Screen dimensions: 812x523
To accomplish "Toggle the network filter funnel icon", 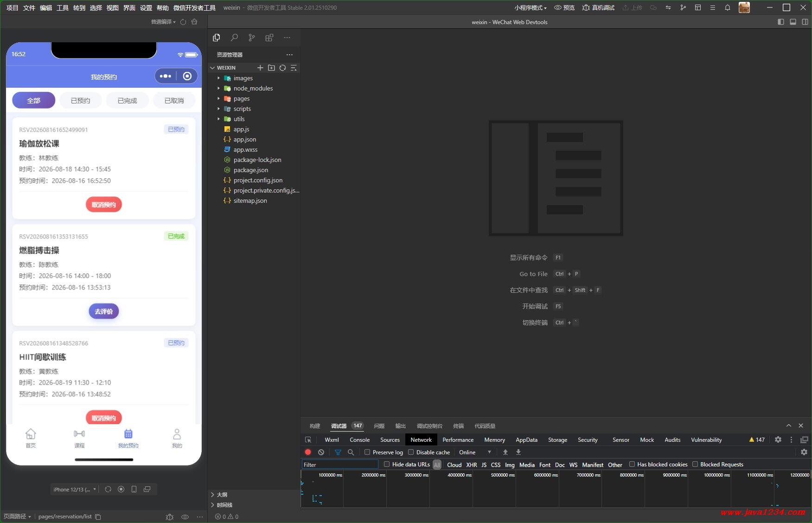I will coord(338,452).
